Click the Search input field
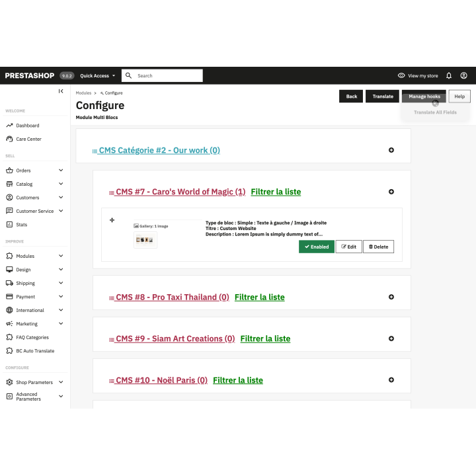The height and width of the screenshot is (476, 476). [x=168, y=76]
